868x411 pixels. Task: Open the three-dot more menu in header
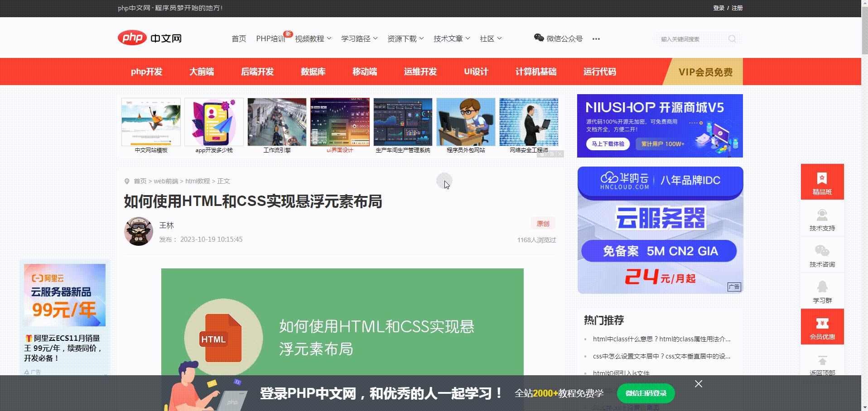596,39
